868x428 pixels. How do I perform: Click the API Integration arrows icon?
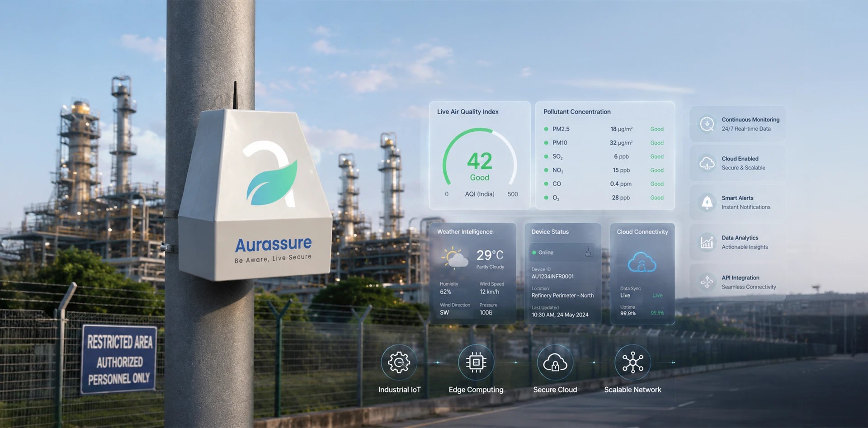click(707, 282)
